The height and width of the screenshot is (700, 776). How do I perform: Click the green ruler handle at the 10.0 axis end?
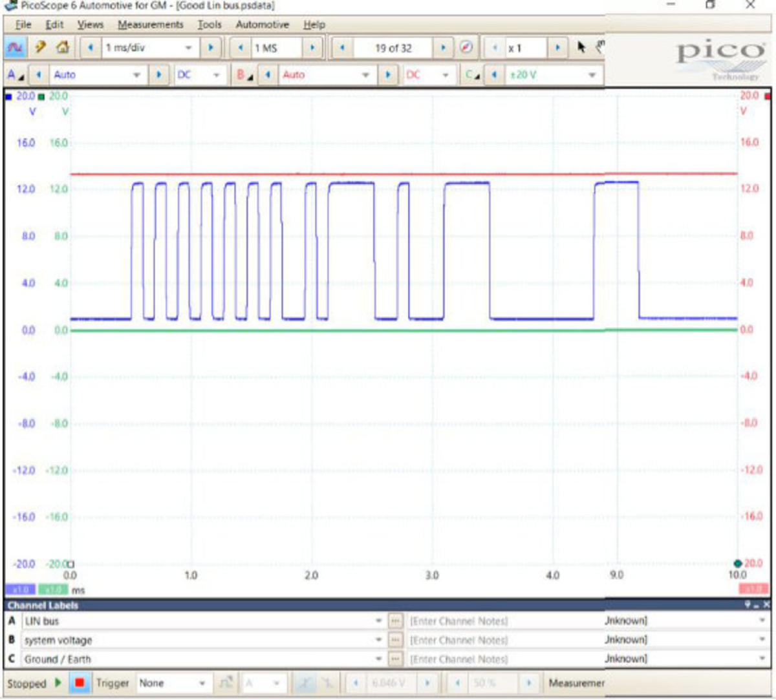738,564
